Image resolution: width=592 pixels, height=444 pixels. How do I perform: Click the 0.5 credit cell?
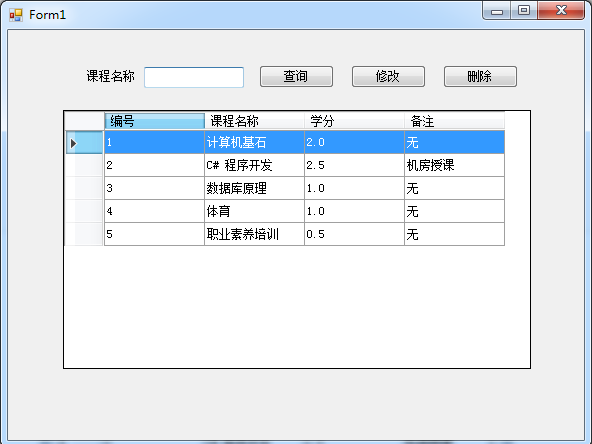tap(354, 234)
